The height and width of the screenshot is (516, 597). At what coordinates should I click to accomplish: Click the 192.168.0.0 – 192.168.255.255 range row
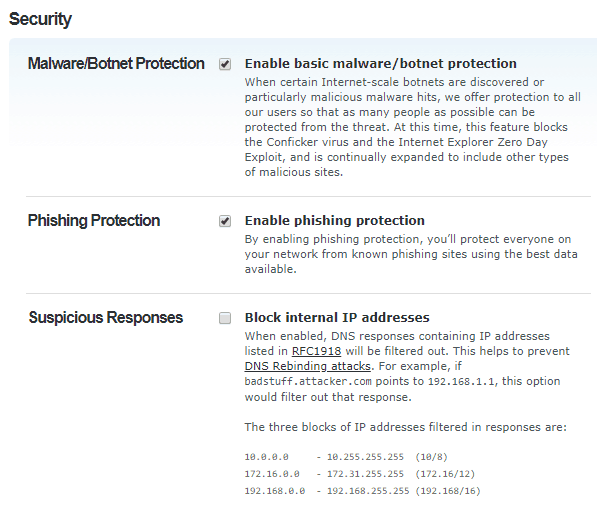(x=362, y=491)
